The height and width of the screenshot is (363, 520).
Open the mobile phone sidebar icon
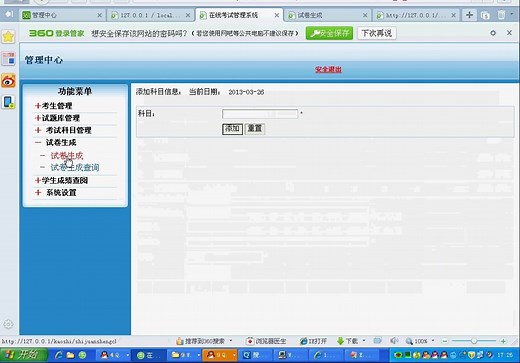tap(8, 102)
